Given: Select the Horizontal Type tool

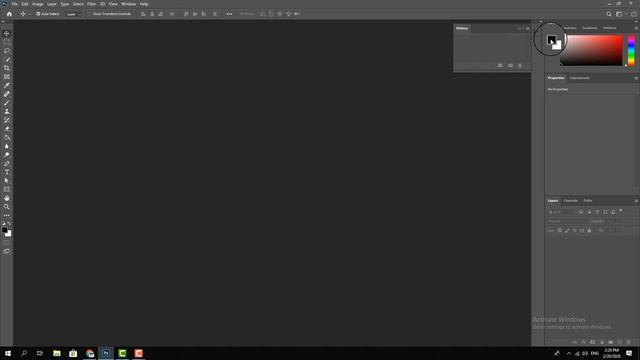Looking at the screenshot, I should click(7, 172).
